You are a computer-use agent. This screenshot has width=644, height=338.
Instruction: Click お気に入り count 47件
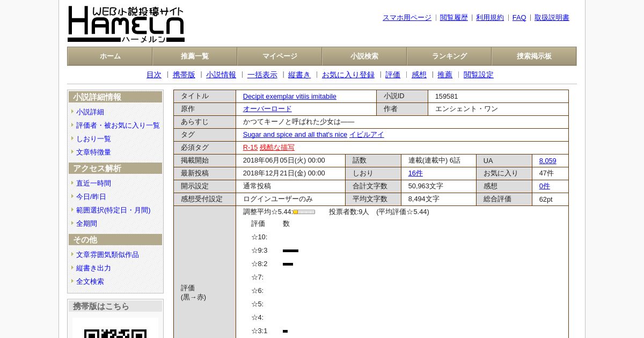click(546, 174)
